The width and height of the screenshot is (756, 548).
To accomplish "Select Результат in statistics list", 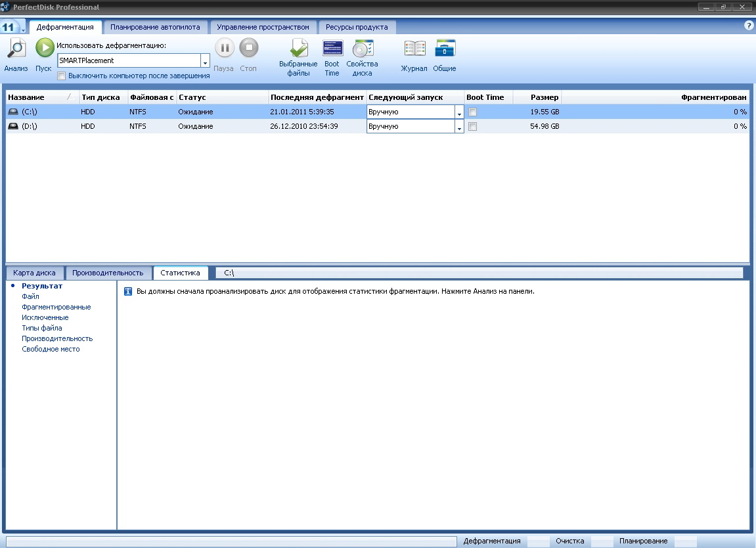I will pyautogui.click(x=42, y=286).
